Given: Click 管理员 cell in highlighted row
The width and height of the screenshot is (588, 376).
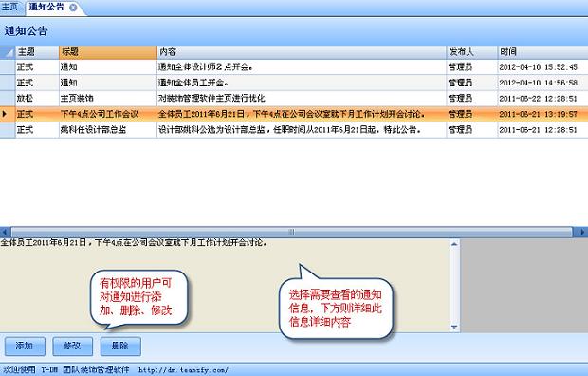Looking at the screenshot, I should pos(472,114).
